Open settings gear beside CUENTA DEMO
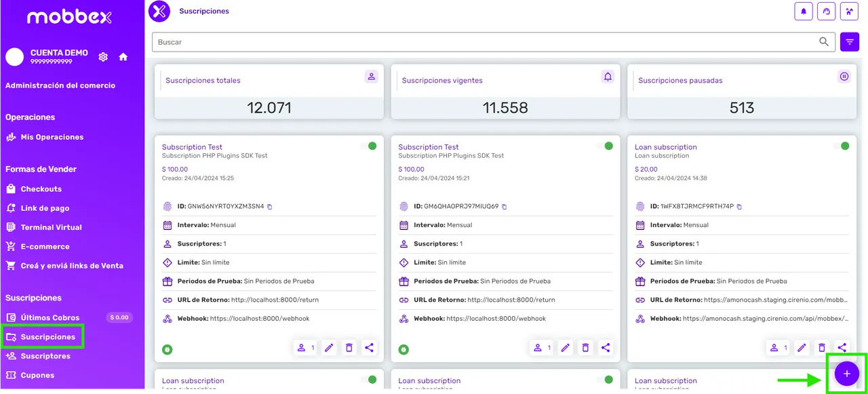Screen dimensions: 868x394 click(x=103, y=57)
